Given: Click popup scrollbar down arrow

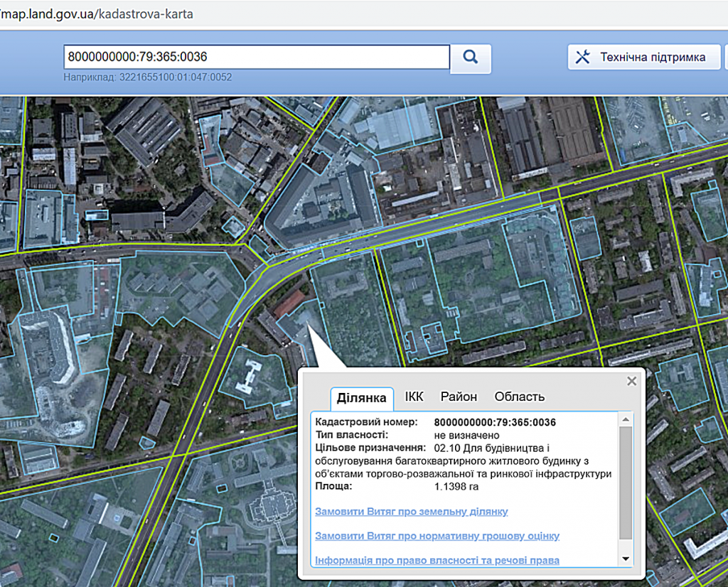Looking at the screenshot, I should pyautogui.click(x=626, y=559).
